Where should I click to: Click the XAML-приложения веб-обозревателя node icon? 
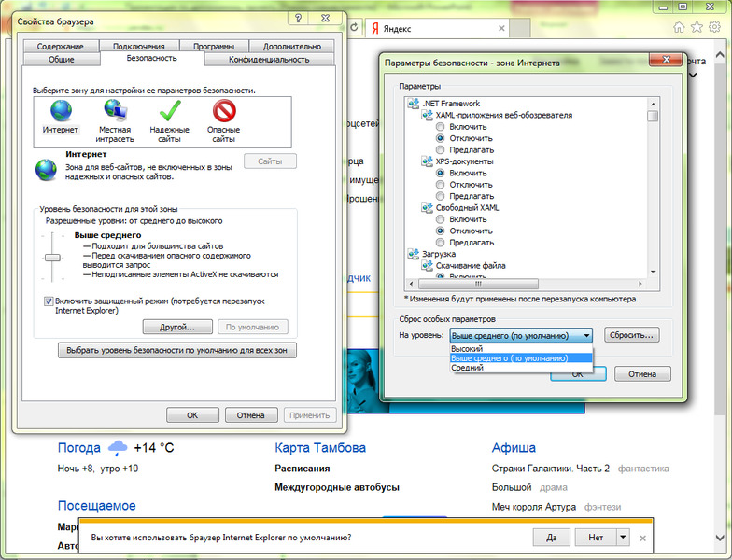click(428, 115)
